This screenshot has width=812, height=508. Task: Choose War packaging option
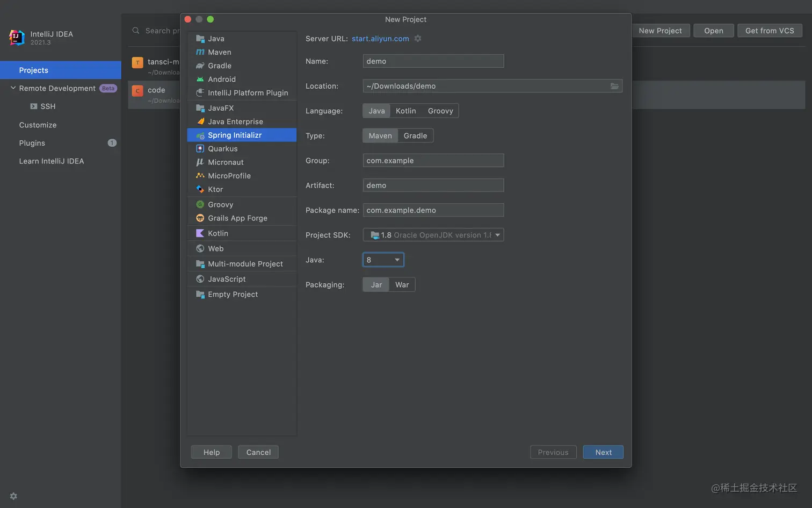tap(402, 285)
